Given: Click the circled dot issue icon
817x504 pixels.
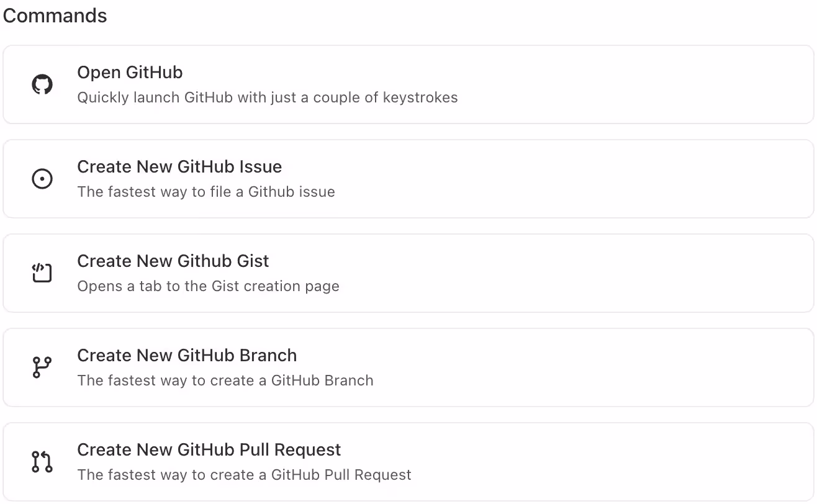Looking at the screenshot, I should 42,179.
